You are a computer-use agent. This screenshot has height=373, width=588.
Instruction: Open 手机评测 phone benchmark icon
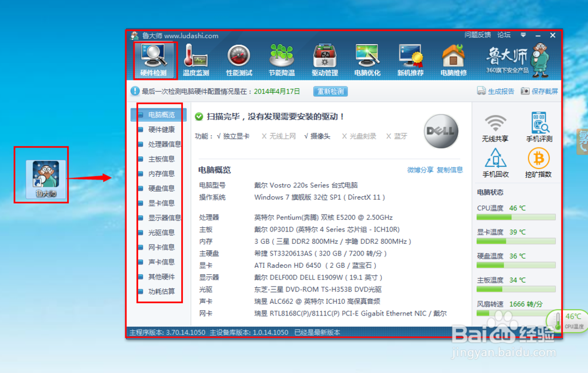(x=539, y=127)
